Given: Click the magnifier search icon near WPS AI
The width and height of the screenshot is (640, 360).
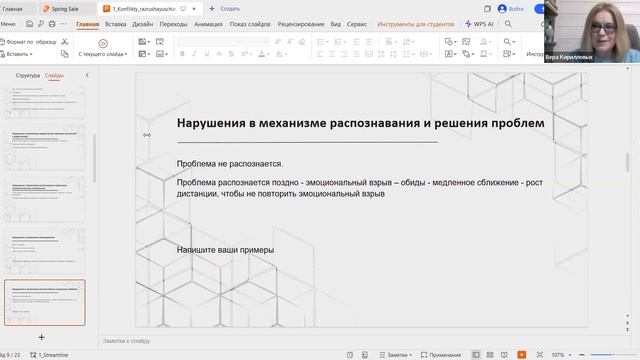Looking at the screenshot, I should [x=508, y=24].
